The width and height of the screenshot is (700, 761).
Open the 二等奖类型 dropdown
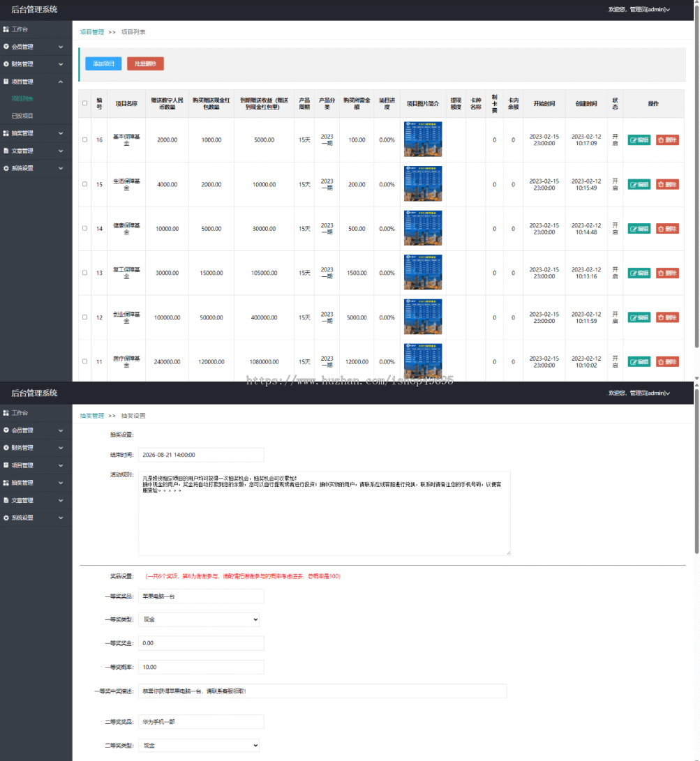[x=199, y=745]
